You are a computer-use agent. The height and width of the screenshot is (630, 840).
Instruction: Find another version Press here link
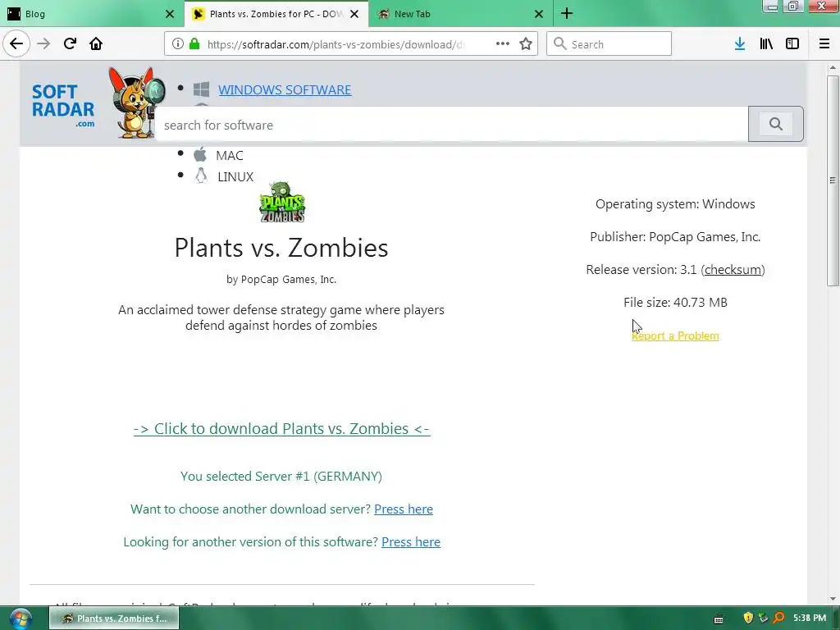(x=411, y=541)
